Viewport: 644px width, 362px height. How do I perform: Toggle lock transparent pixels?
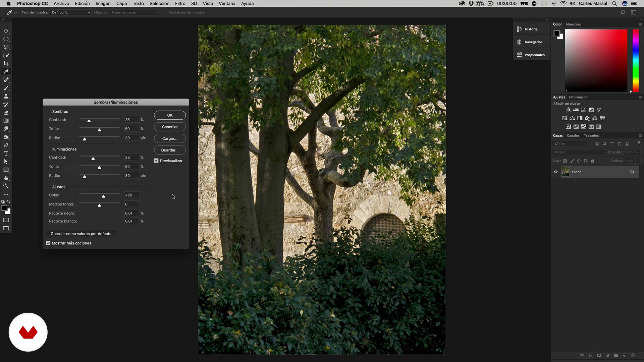565,161
